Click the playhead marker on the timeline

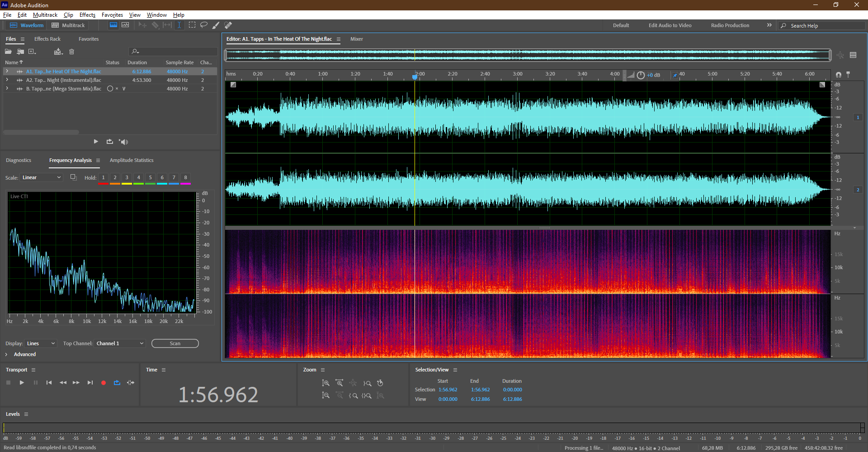tap(415, 77)
